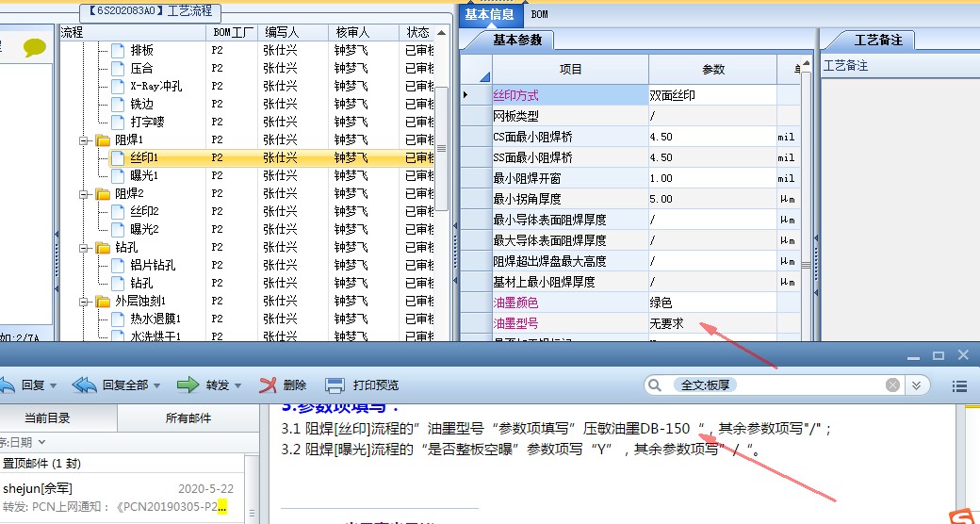Open the list menu icon beside search
The height and width of the screenshot is (524, 980).
pos(960,386)
